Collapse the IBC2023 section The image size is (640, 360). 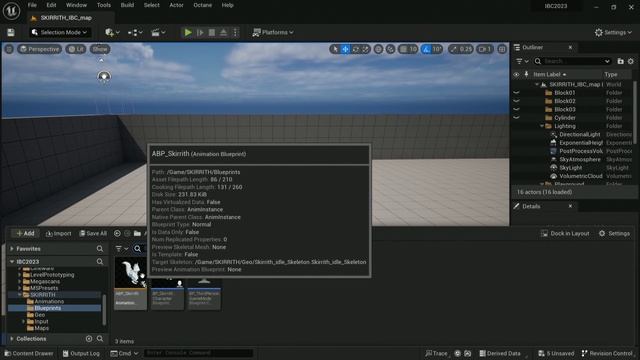coord(12,262)
